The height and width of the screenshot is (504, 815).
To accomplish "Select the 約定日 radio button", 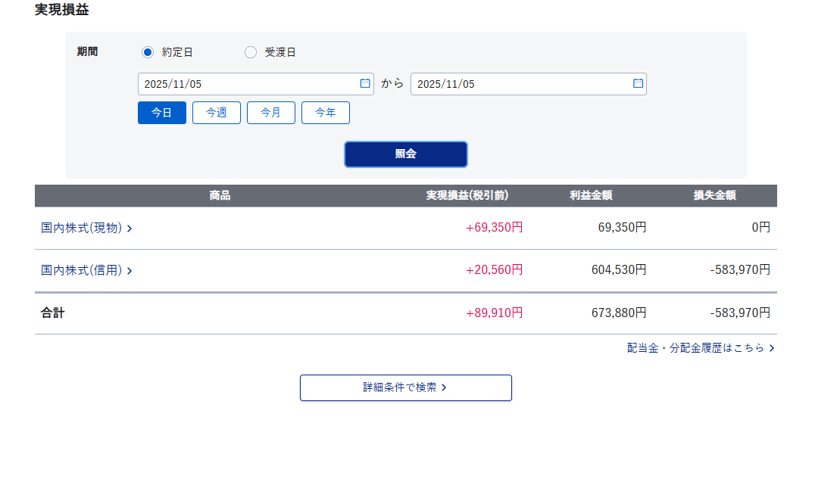I will point(148,52).
